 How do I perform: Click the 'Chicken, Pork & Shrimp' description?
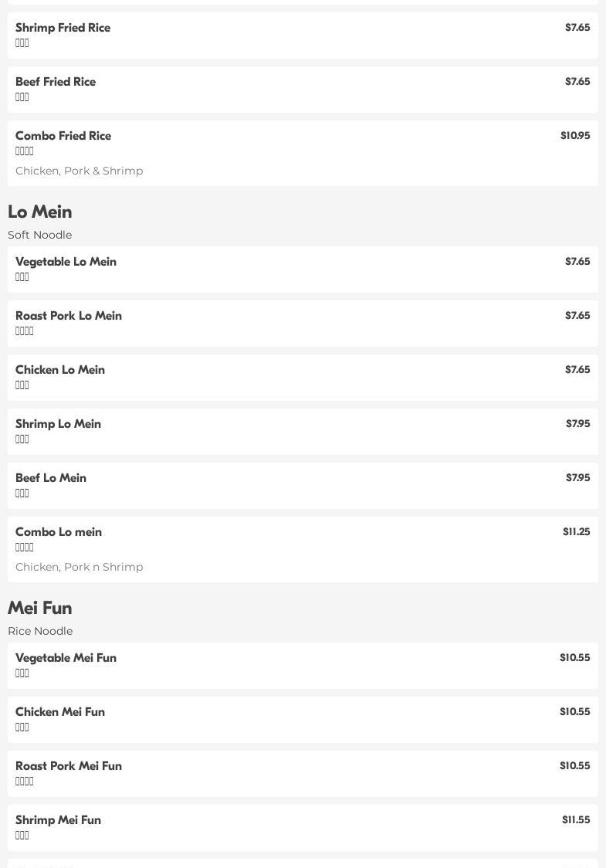pos(80,171)
